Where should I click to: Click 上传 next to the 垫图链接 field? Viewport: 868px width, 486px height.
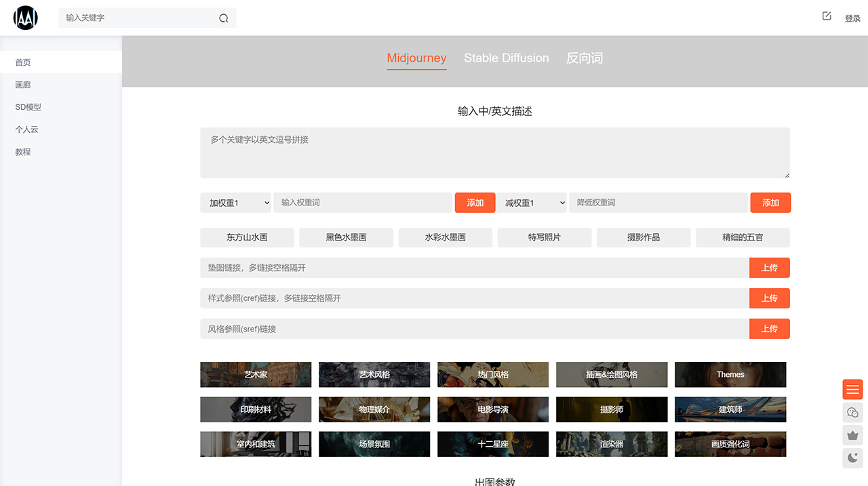[x=770, y=267]
